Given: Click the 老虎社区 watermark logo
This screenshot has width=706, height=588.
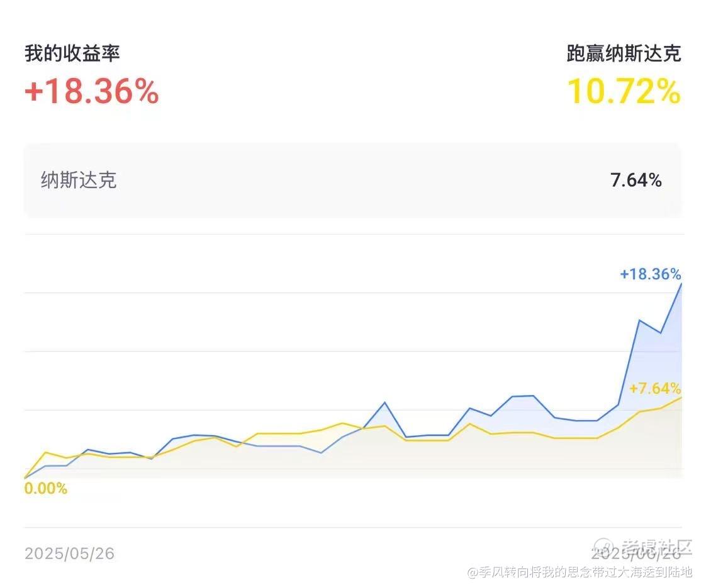Looking at the screenshot, I should pos(644,546).
